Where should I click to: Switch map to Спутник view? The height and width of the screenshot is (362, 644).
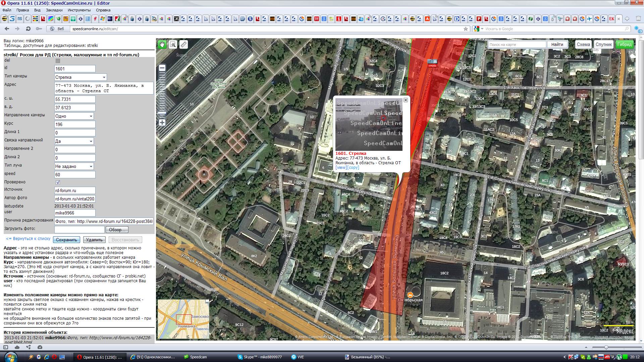[x=603, y=44]
